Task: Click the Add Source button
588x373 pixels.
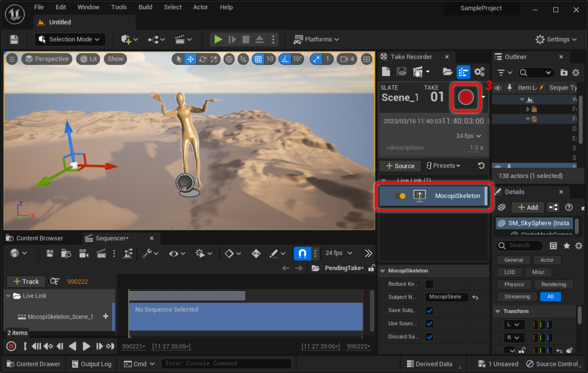Action: click(x=400, y=166)
